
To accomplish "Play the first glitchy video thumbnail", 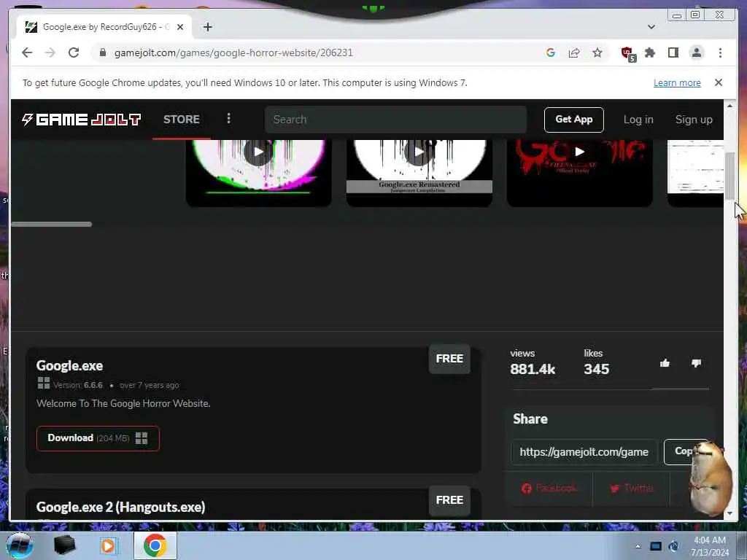I will tap(259, 152).
